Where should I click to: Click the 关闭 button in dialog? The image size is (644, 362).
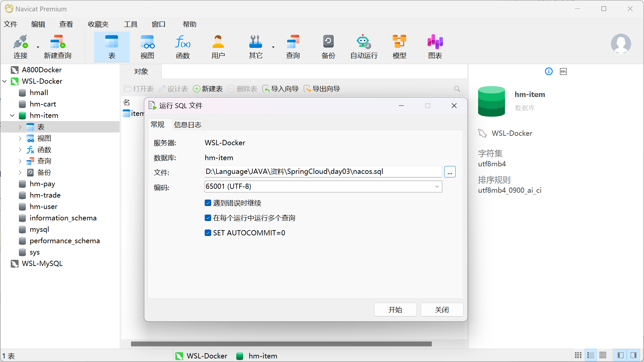[442, 310]
